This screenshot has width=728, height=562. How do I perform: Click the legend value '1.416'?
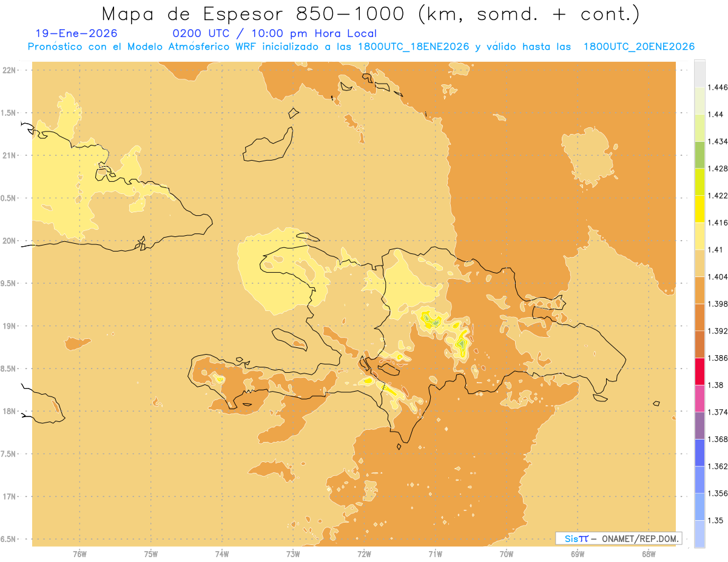tap(718, 222)
